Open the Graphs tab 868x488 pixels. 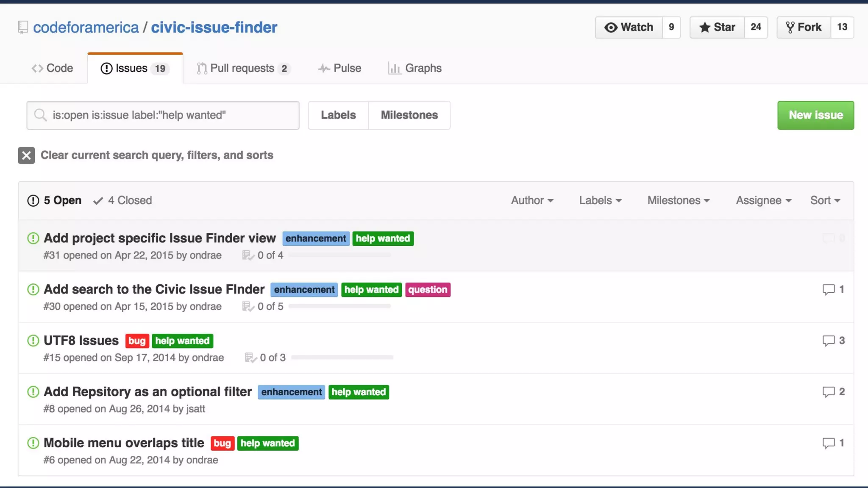point(415,68)
